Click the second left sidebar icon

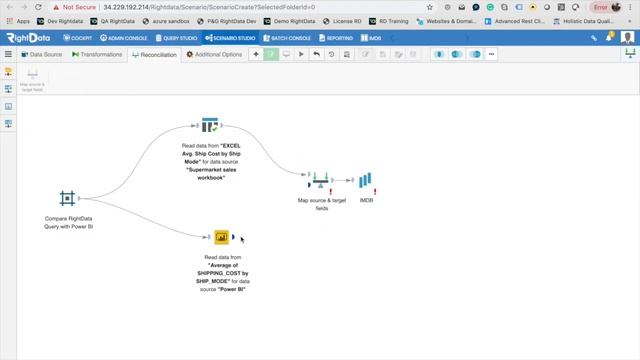click(x=8, y=89)
